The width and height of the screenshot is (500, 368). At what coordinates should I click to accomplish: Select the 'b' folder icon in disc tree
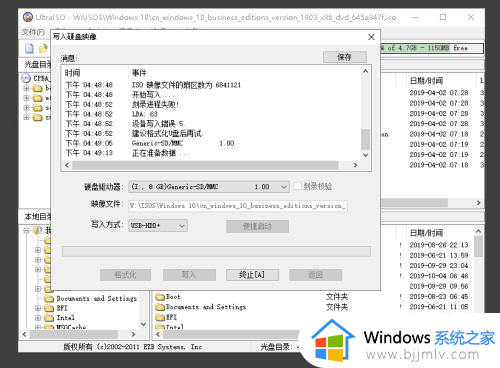tap(37, 88)
